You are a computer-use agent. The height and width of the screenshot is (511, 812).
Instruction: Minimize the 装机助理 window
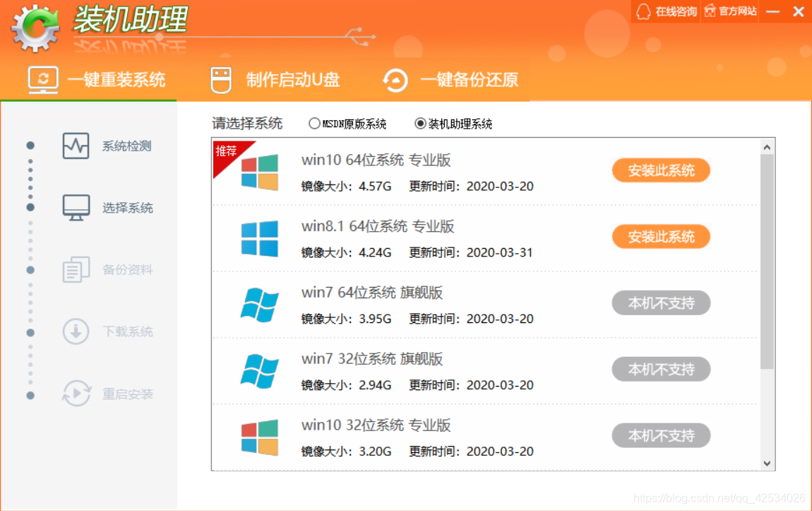tap(772, 11)
